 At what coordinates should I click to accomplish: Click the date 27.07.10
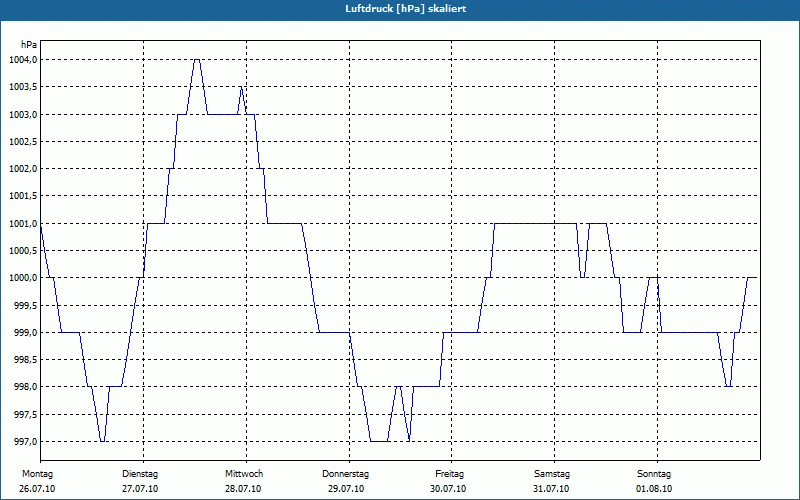[140, 489]
